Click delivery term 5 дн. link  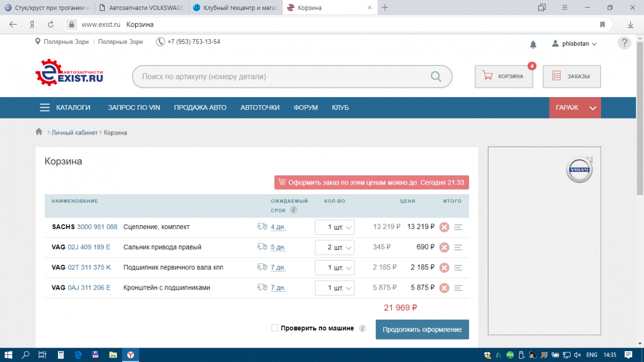(278, 247)
